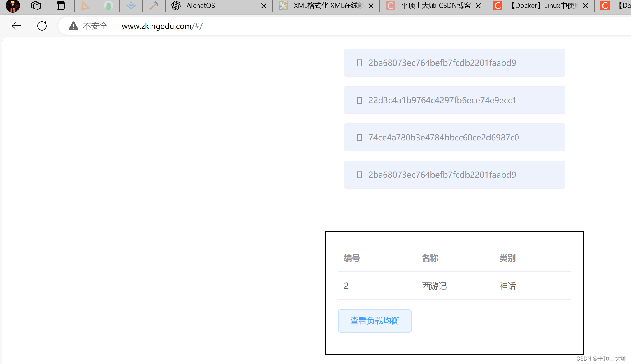Select last entry 2ba68073ec764befb7fcdb2201faabd9
Viewport: 631px width, 364px height.
pos(454,175)
